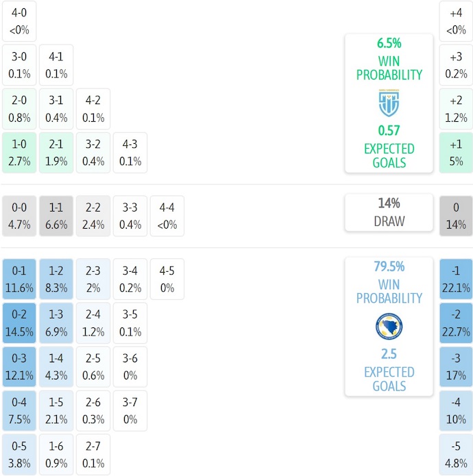Click the blue and yellow team crest
473x476 pixels.
point(389,327)
